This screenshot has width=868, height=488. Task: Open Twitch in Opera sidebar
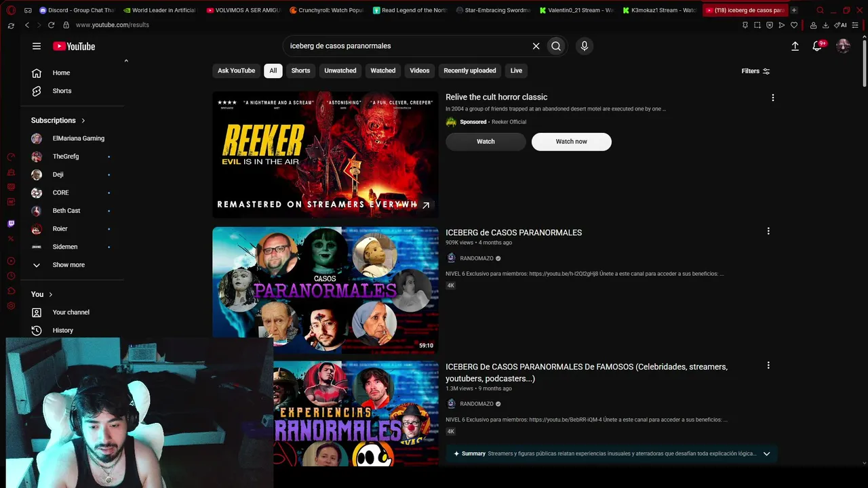pyautogui.click(x=11, y=224)
